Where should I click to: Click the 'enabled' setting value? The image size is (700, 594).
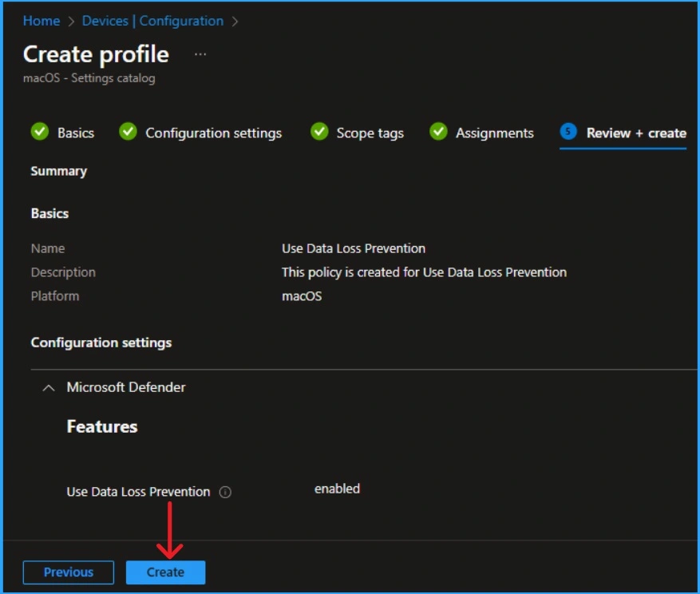pyautogui.click(x=337, y=489)
